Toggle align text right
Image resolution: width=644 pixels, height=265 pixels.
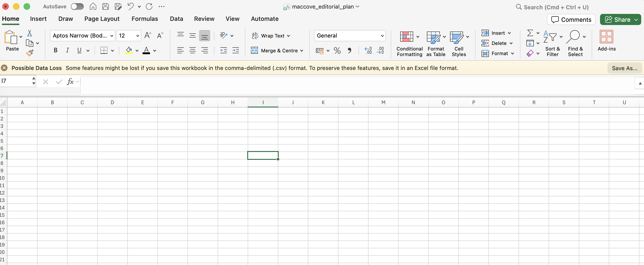pos(204,50)
